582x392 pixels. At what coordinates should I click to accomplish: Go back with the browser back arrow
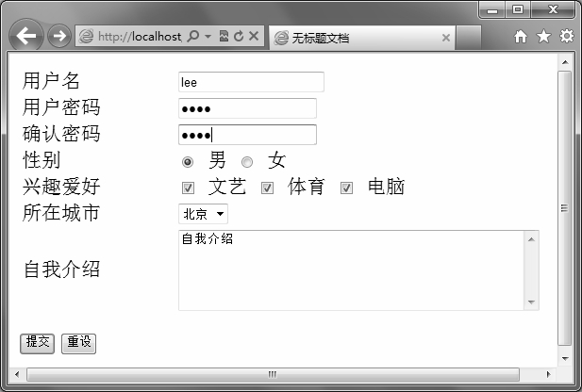coord(26,36)
